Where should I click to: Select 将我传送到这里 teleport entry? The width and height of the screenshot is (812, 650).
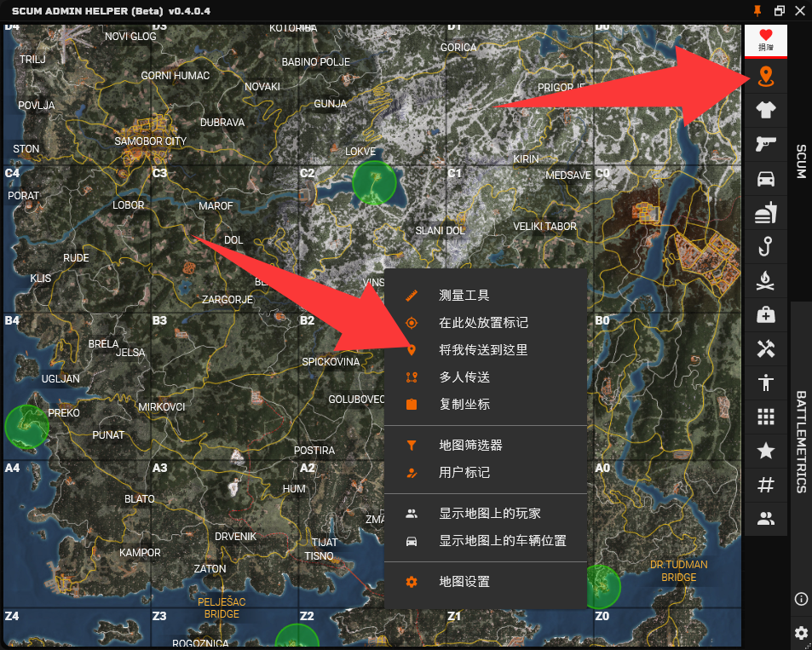485,350
